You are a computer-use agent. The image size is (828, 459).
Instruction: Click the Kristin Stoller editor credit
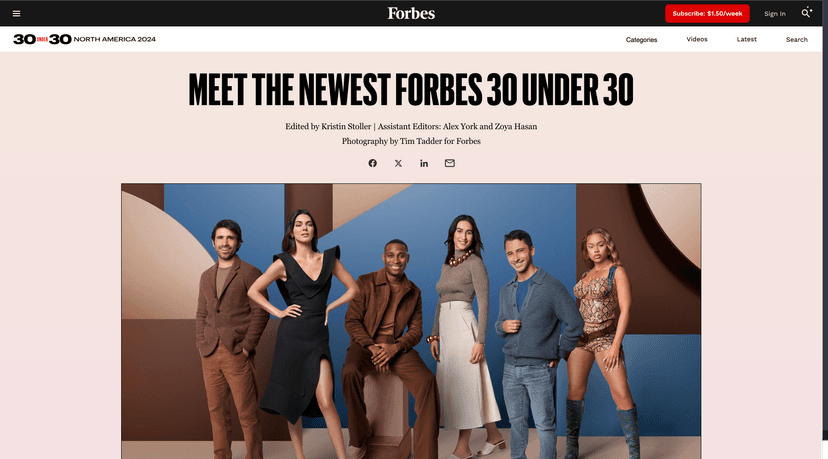point(346,126)
